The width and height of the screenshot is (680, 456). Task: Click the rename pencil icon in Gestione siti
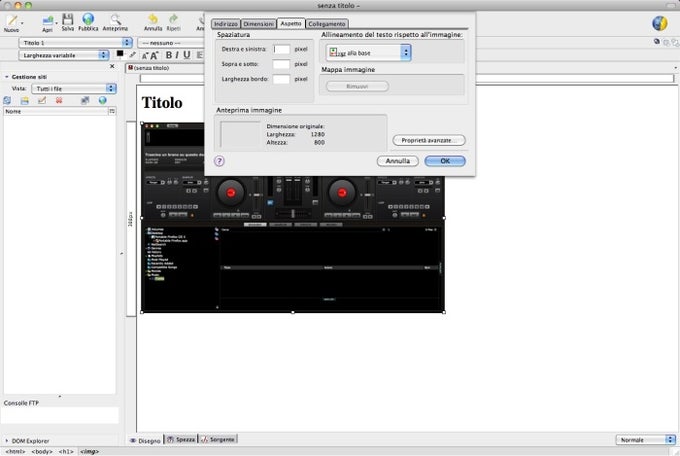click(x=42, y=101)
